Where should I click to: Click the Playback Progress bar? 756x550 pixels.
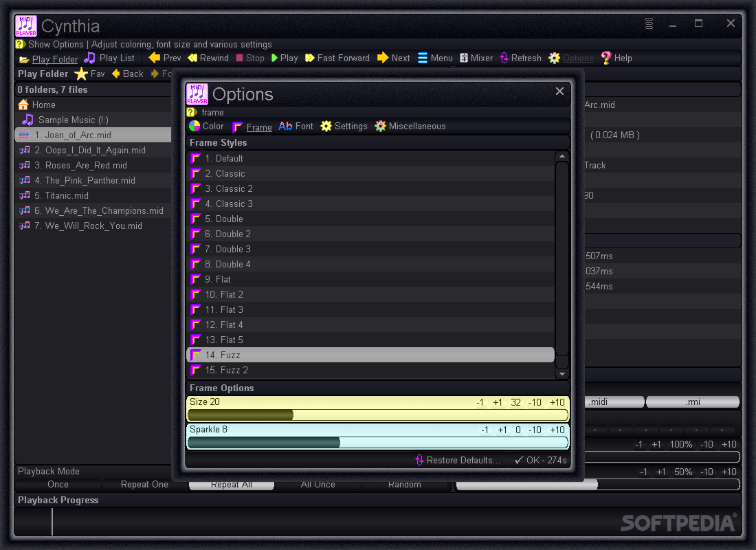377,522
